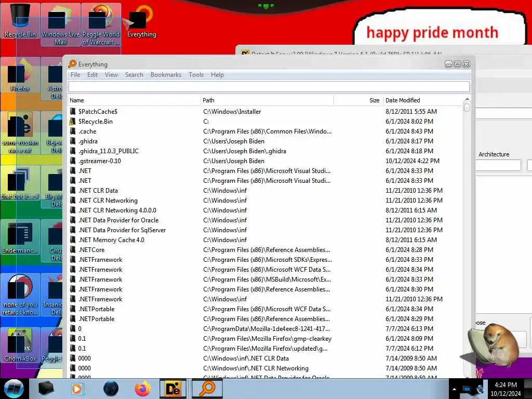Select the $Recycle.Bin folder icon
Screen dimensions: 532x399
[x=73, y=121]
